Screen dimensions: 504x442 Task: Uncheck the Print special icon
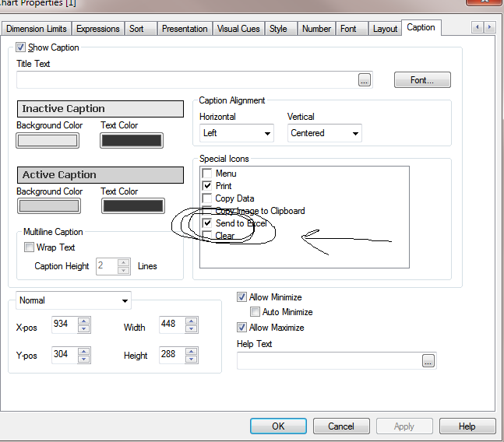coord(207,185)
